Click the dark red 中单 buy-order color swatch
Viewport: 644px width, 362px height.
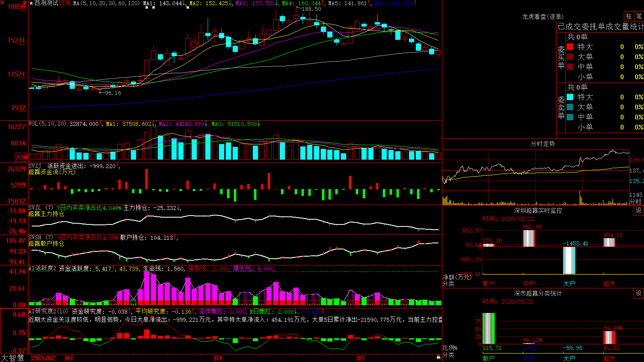click(x=570, y=67)
